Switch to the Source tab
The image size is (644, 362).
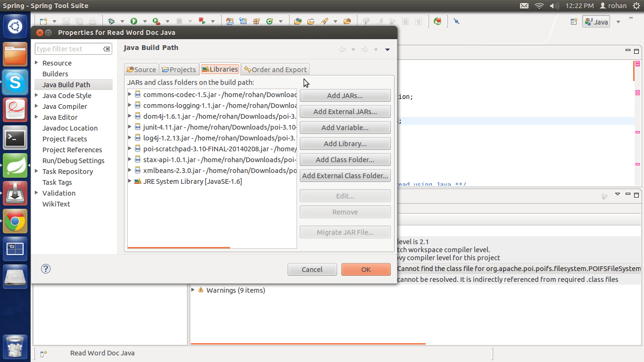(x=141, y=69)
